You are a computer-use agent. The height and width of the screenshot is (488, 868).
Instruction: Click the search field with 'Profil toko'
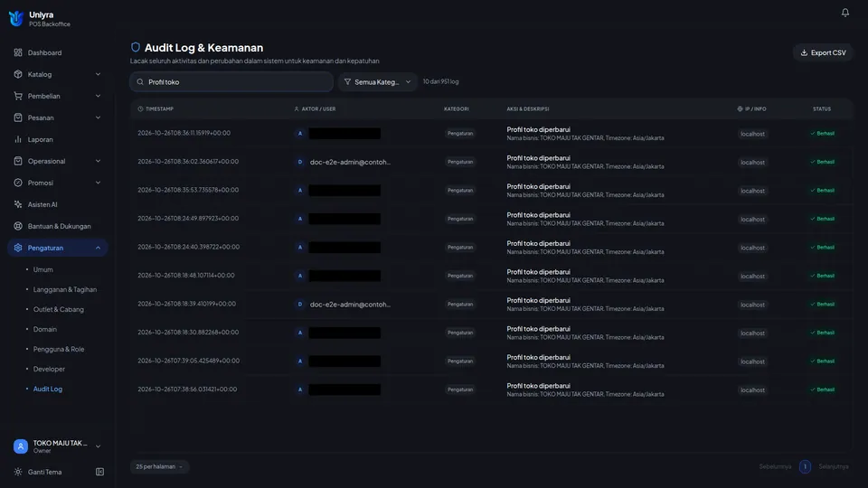(231, 82)
